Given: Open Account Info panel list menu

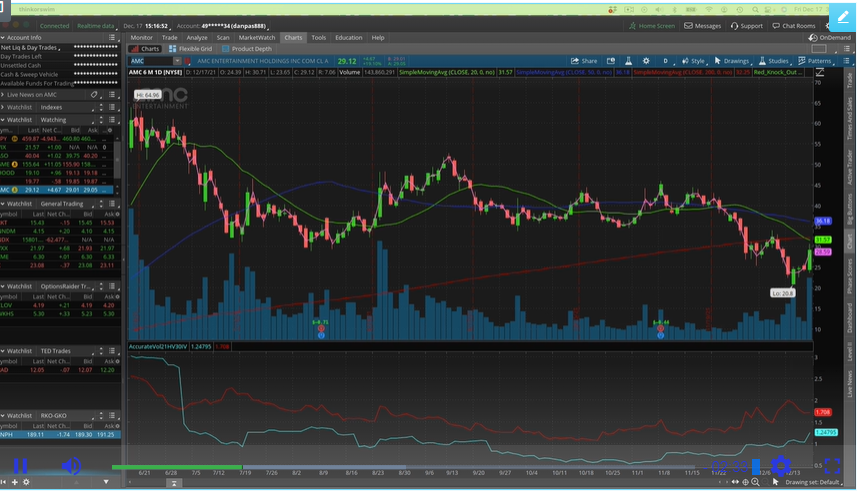Looking at the screenshot, I should tap(112, 38).
